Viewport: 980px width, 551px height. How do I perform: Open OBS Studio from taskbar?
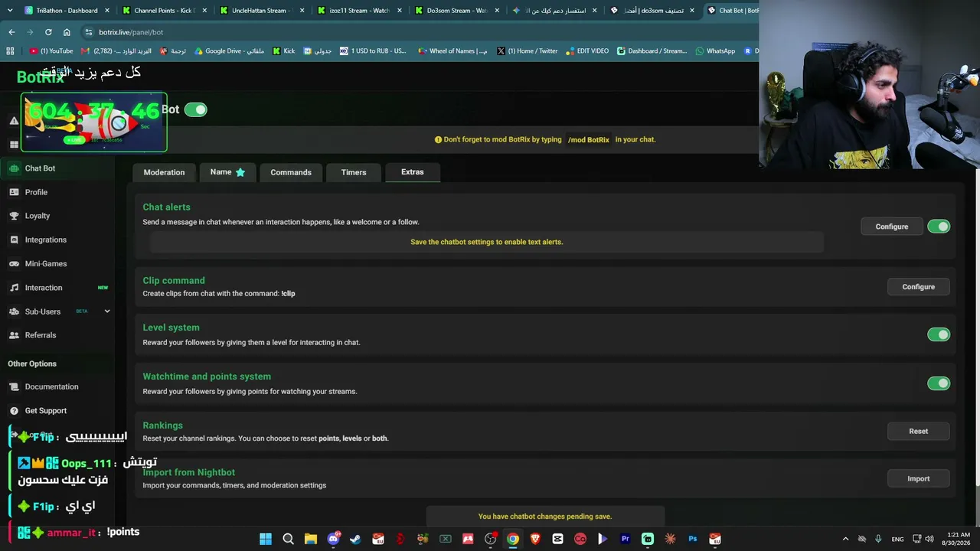click(x=491, y=539)
